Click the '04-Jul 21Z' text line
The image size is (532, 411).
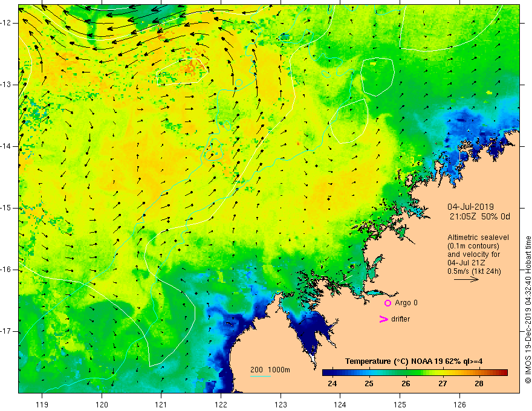[x=466, y=263]
